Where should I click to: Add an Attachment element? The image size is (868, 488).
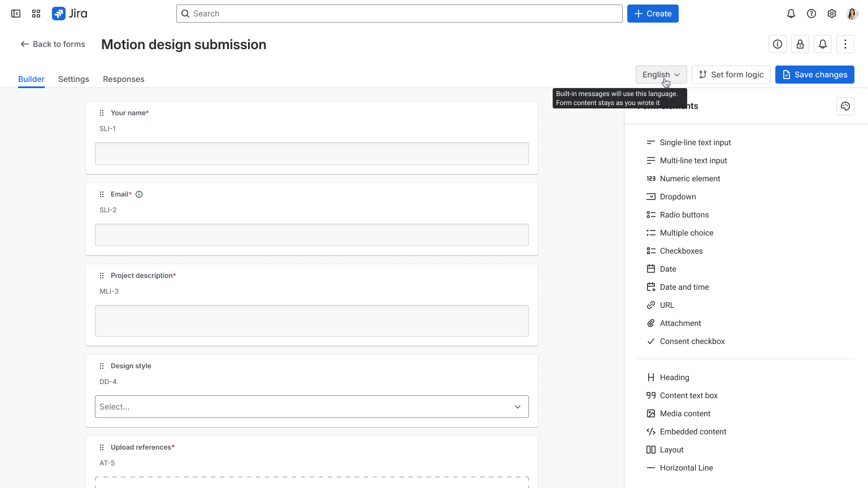(674, 323)
